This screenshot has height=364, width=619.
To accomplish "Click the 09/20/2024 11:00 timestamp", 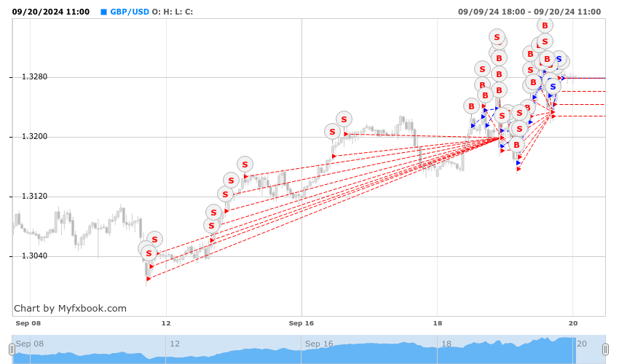I will pos(50,12).
